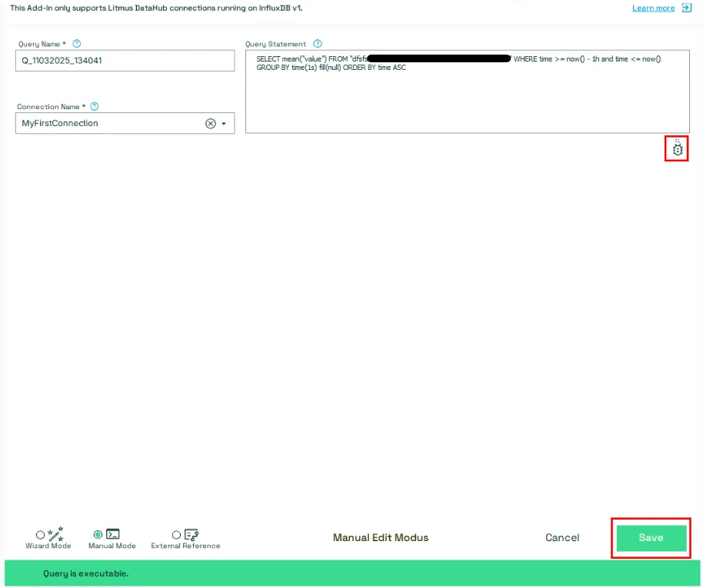Open the Connection Name help icon

coord(94,106)
